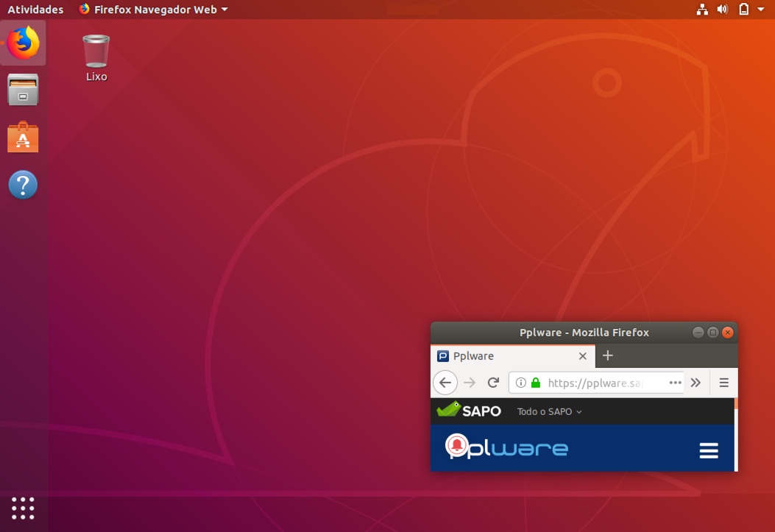Close the Pplware tab

(x=583, y=356)
